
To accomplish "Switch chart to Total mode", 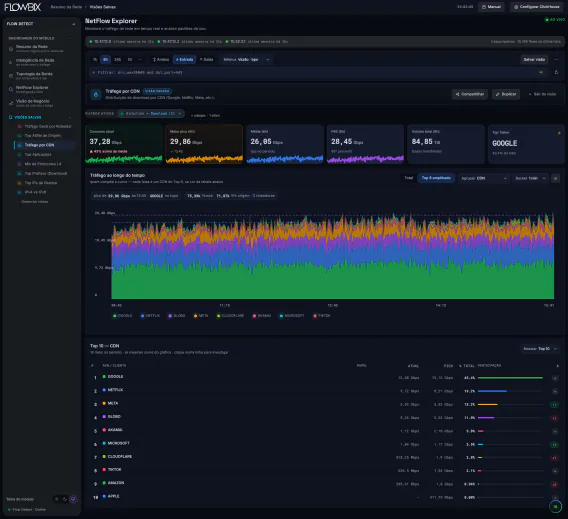I will (x=408, y=178).
